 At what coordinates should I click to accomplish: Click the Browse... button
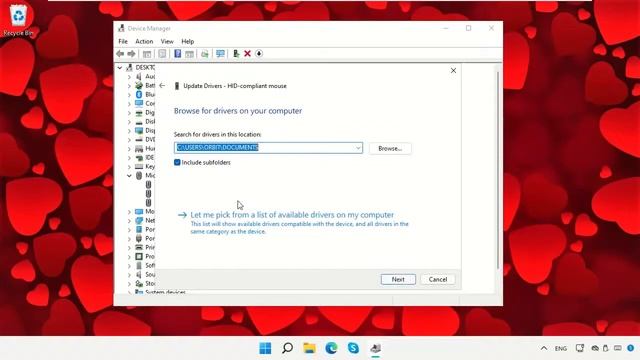coord(390,149)
